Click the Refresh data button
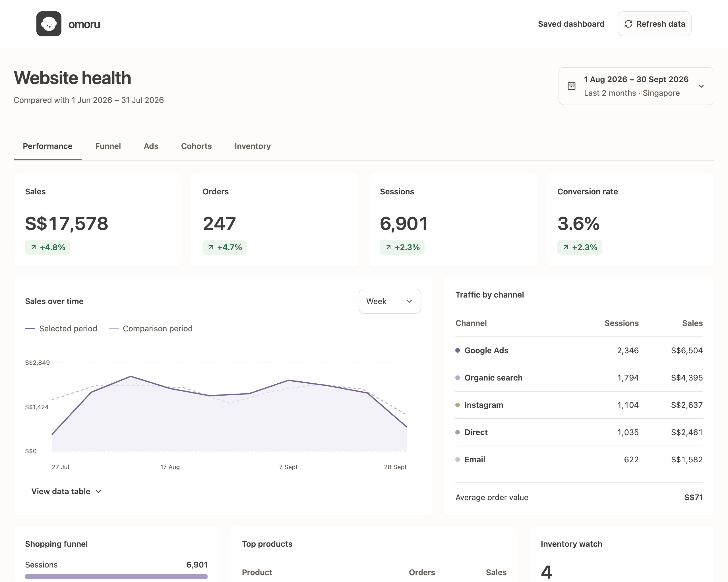The height and width of the screenshot is (582, 728). [x=654, y=24]
